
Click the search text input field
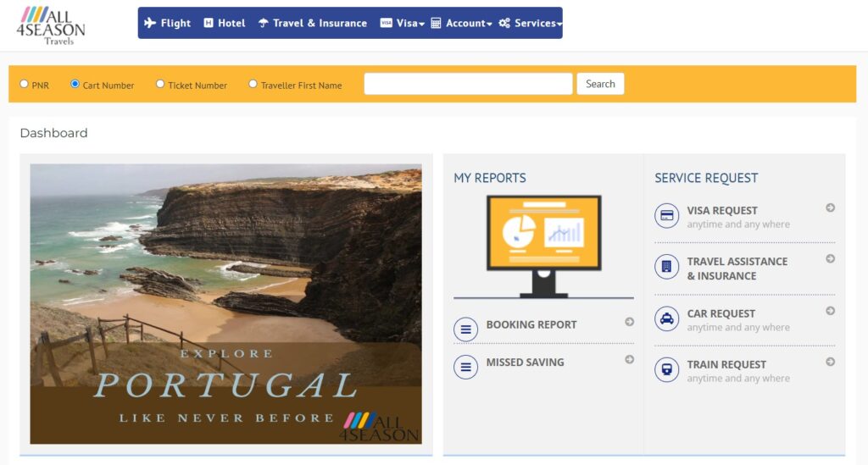[x=468, y=84]
